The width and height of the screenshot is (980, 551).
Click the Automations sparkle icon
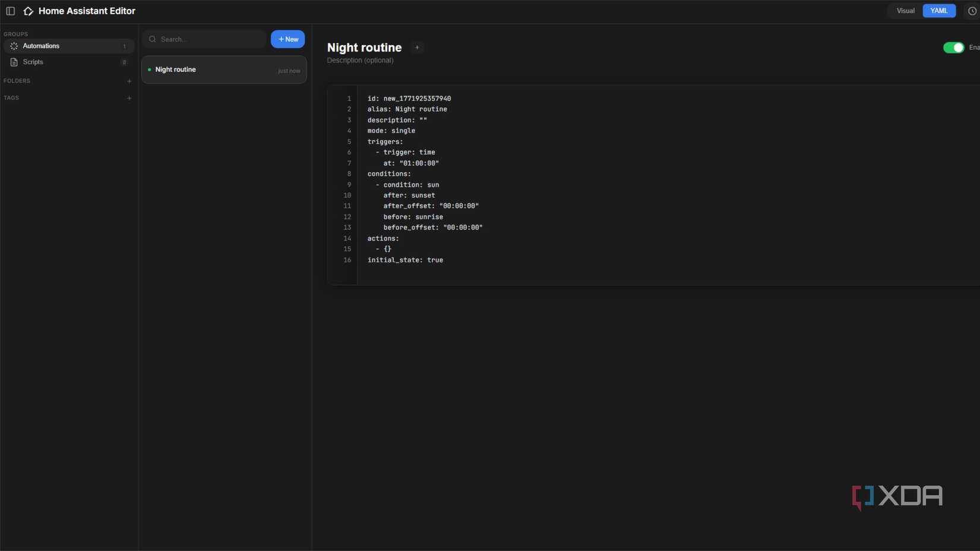click(14, 46)
